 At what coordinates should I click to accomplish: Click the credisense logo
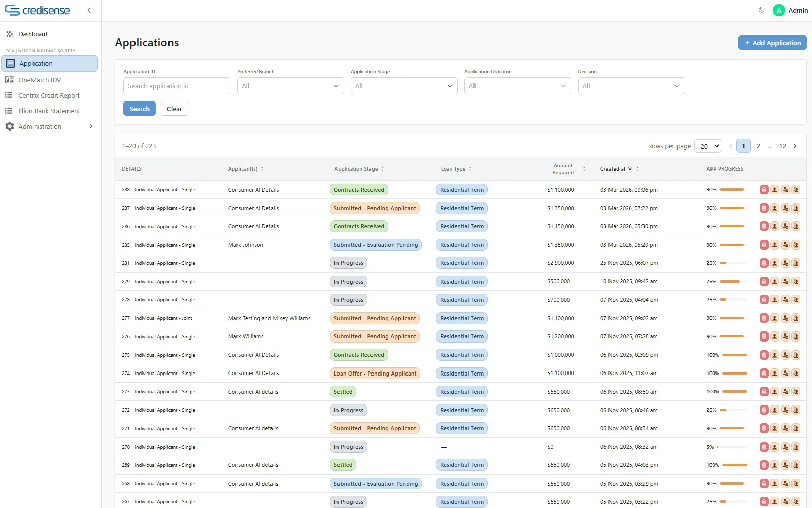pyautogui.click(x=37, y=10)
